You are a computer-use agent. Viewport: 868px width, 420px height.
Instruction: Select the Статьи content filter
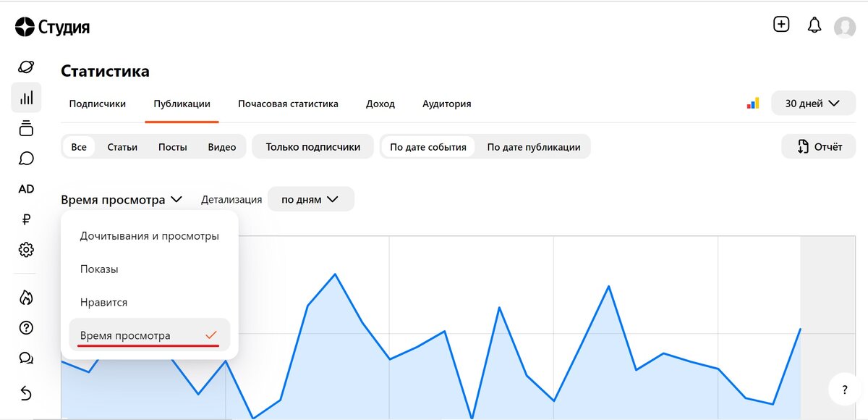[x=122, y=146]
